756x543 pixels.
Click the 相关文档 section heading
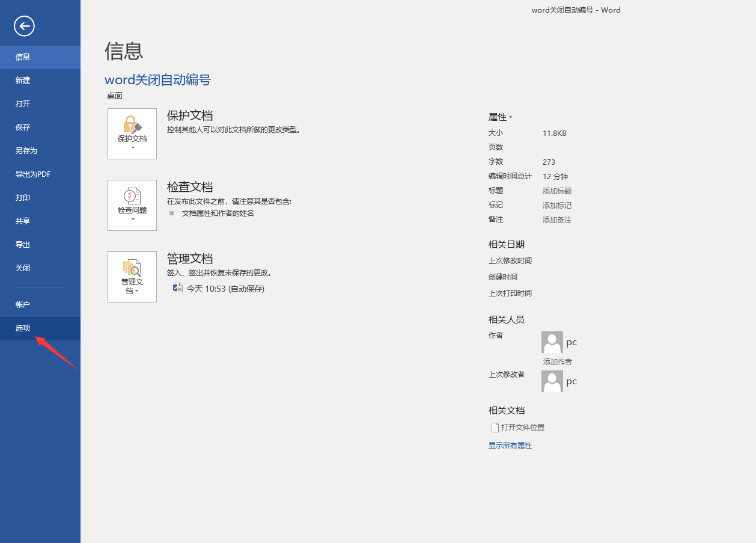coord(507,411)
